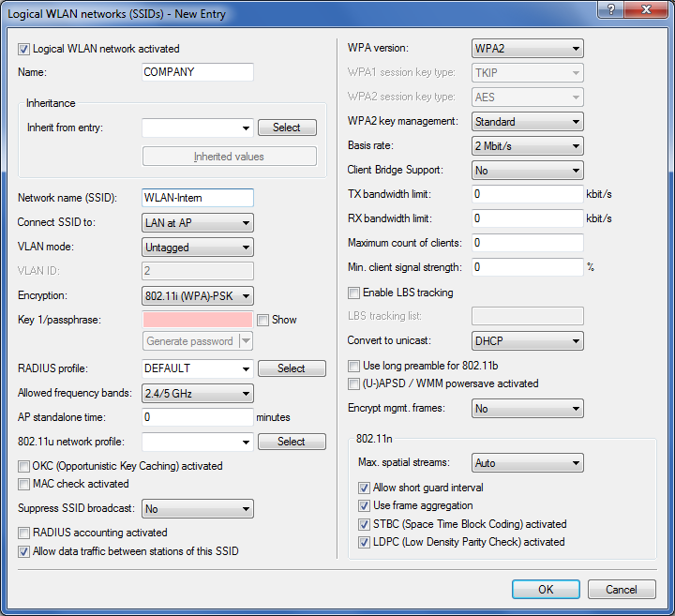675x616 pixels.
Task: Open Max. spatial streams dropdown
Action: pyautogui.click(x=527, y=463)
